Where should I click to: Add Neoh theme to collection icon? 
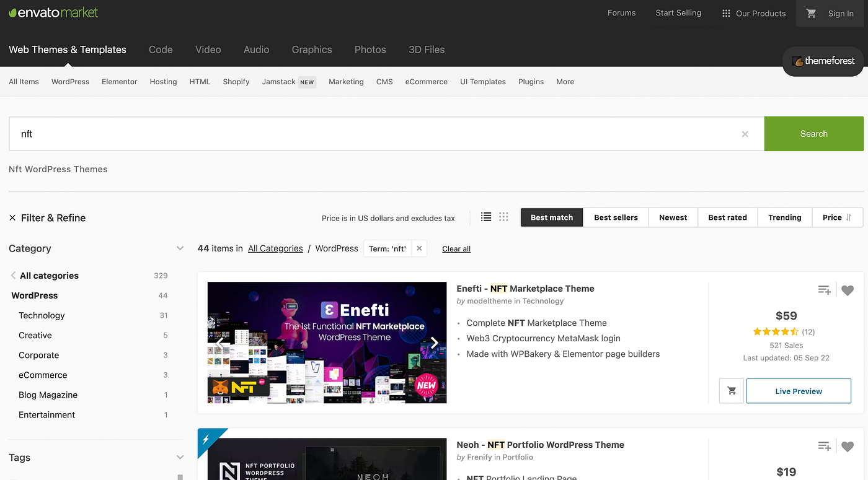[x=824, y=446]
